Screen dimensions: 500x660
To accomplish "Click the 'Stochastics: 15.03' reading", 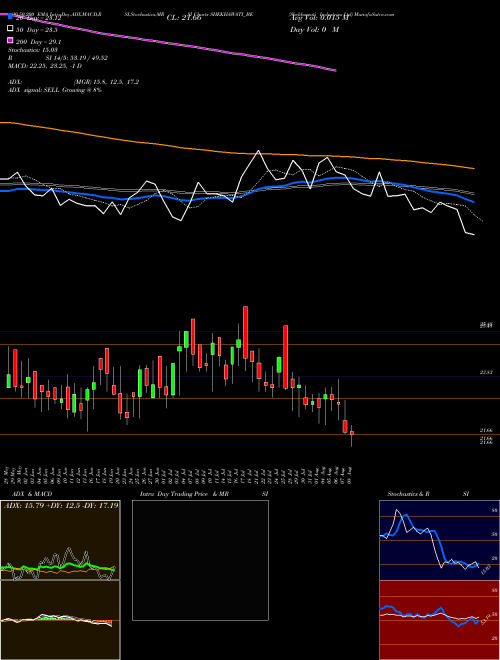I will (x=33, y=50).
